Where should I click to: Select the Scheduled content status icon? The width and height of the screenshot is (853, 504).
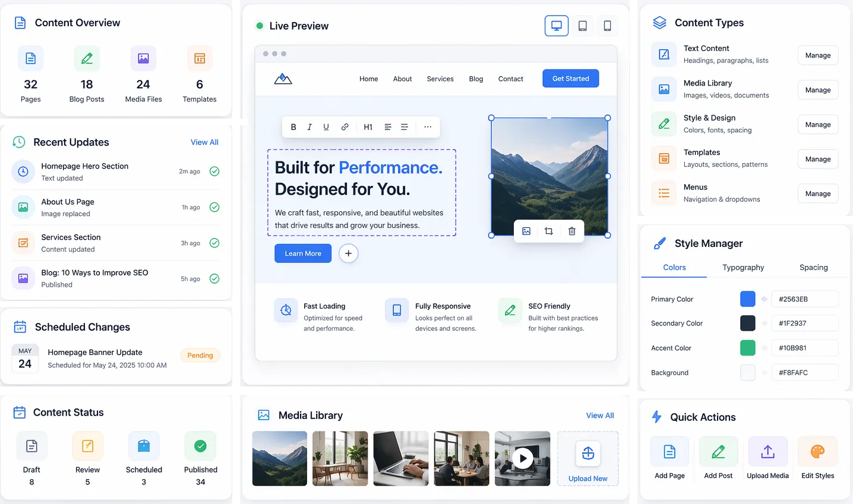pyautogui.click(x=144, y=446)
